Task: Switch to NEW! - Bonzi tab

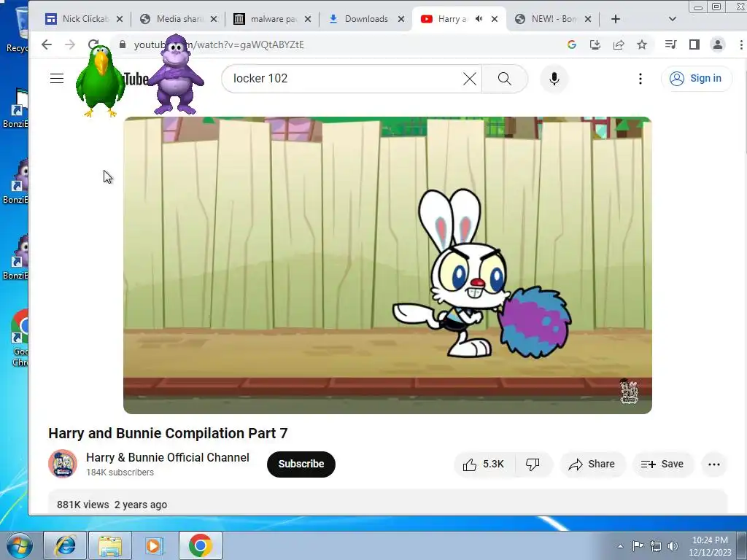Action: tap(553, 19)
